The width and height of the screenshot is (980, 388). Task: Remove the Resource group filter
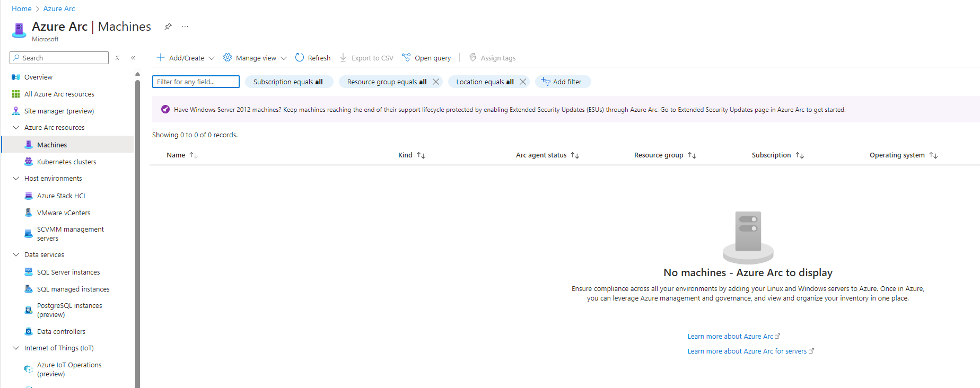(x=436, y=82)
